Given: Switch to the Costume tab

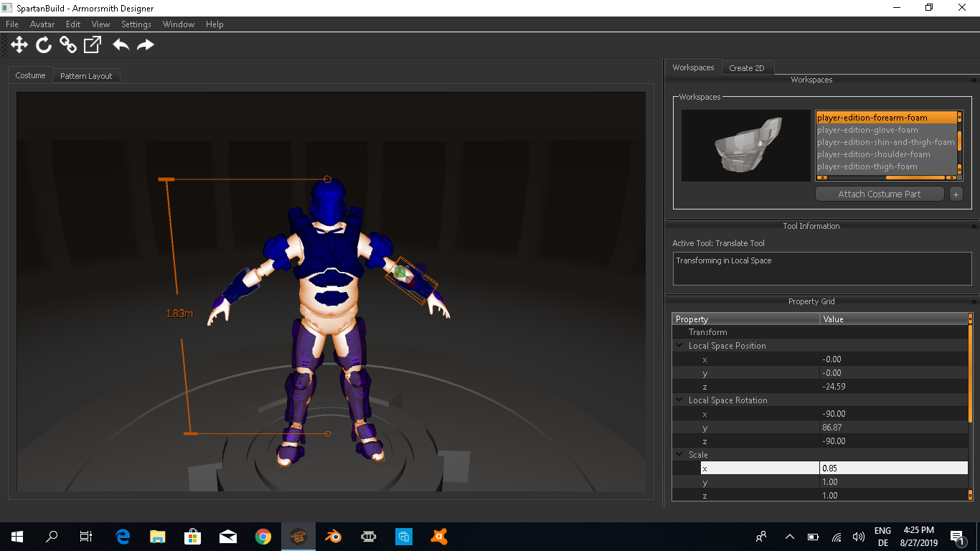Looking at the screenshot, I should click(30, 75).
